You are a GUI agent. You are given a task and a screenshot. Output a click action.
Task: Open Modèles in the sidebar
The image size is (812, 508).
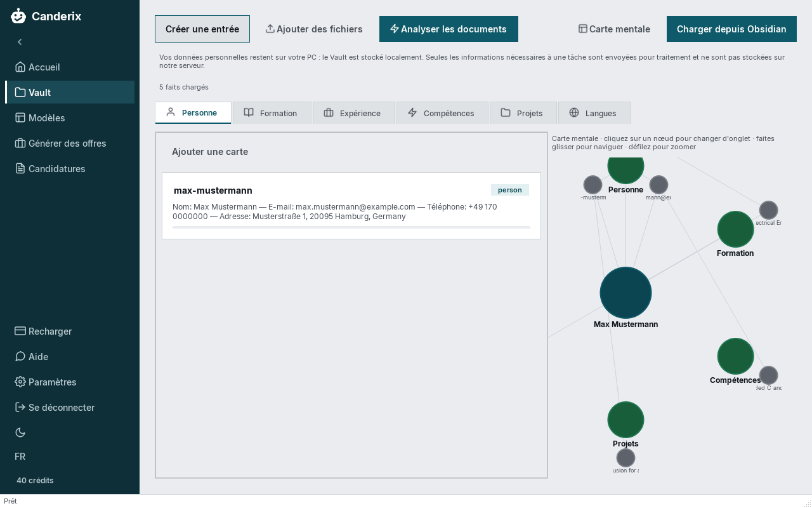click(70, 117)
